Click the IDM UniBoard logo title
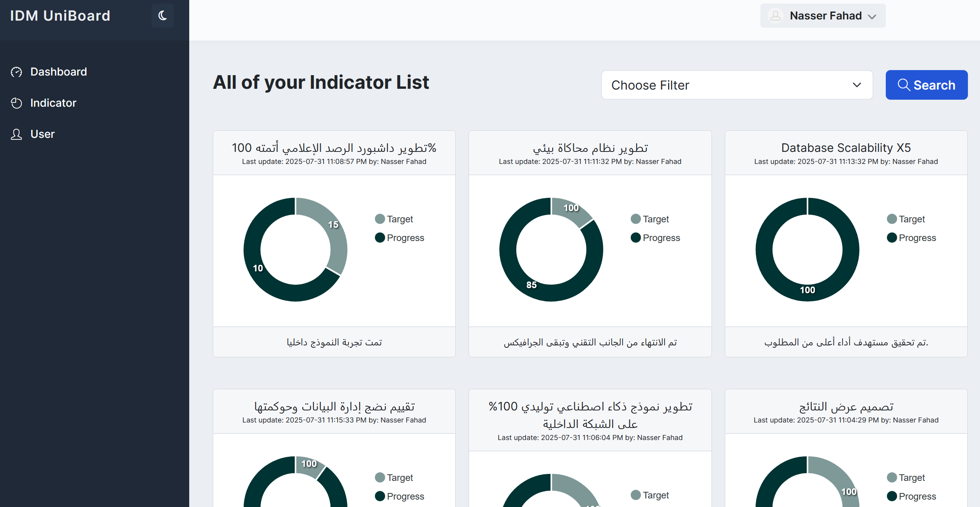 pyautogui.click(x=60, y=16)
